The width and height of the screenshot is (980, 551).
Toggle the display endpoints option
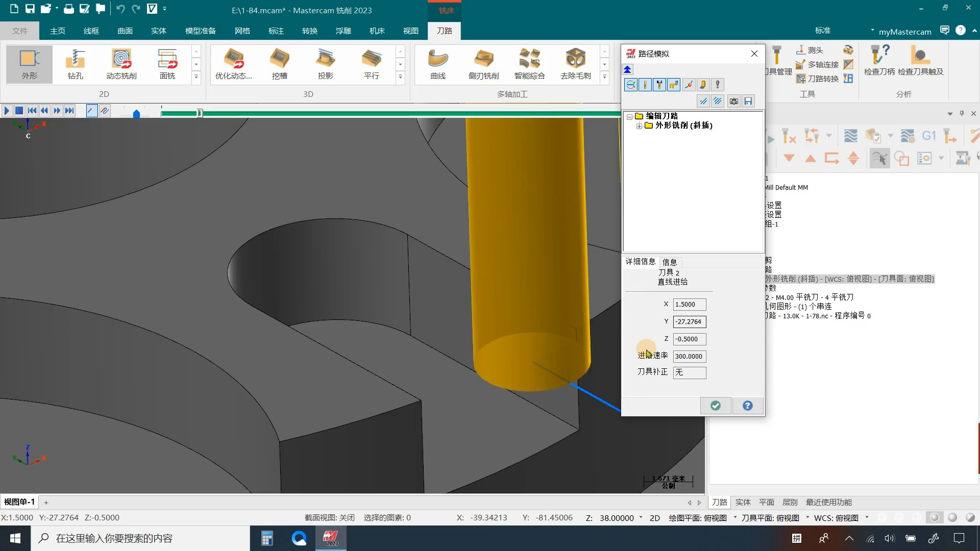[x=689, y=85]
